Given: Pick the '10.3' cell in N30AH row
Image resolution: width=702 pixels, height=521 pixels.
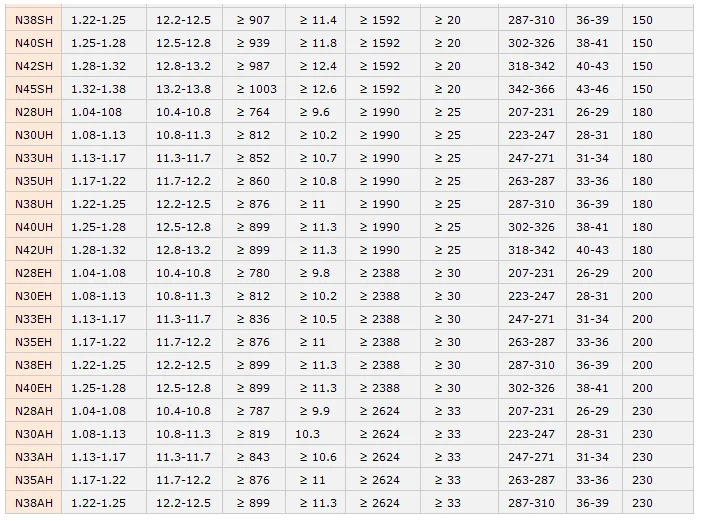Looking at the screenshot, I should pos(316,434).
